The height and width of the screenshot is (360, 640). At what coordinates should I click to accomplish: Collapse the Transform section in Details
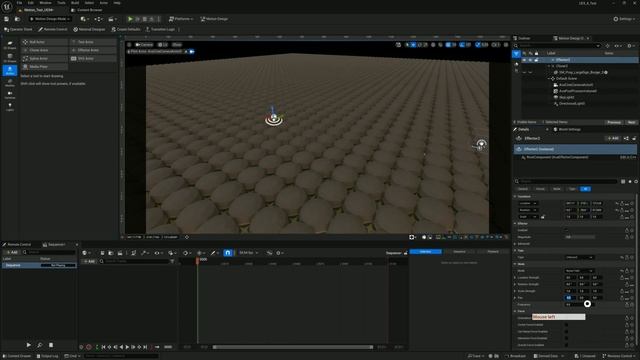(x=515, y=196)
